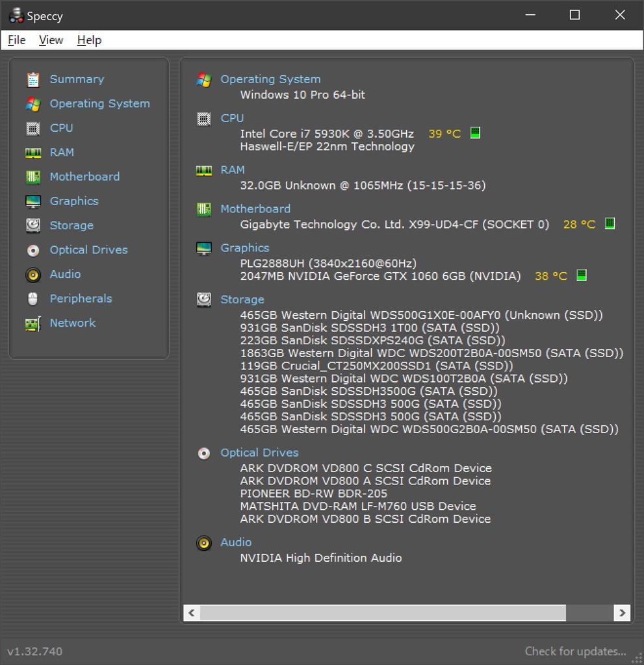Screen dimensions: 644x665
Task: Click the RAM stick icon in sidebar
Action: tap(33, 153)
